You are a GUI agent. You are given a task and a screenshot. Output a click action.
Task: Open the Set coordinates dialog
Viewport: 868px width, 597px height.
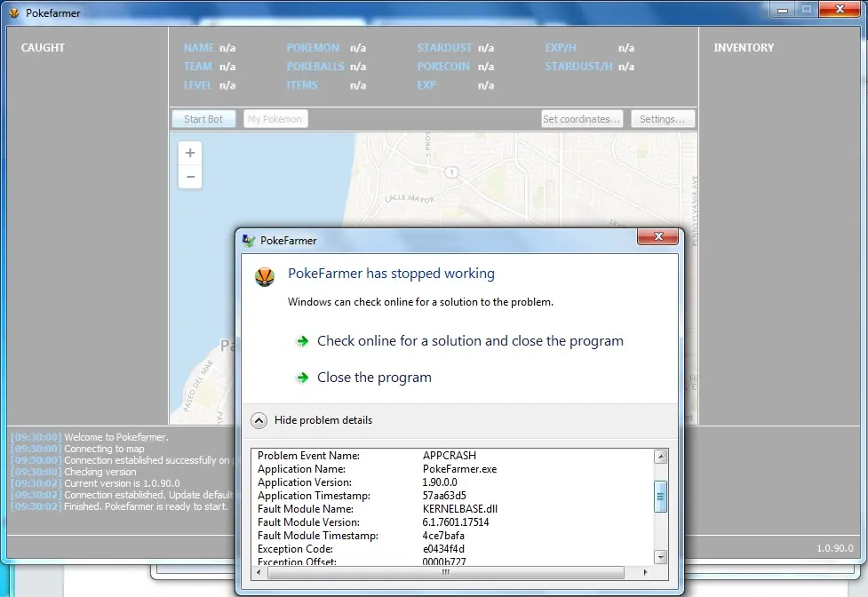[582, 119]
